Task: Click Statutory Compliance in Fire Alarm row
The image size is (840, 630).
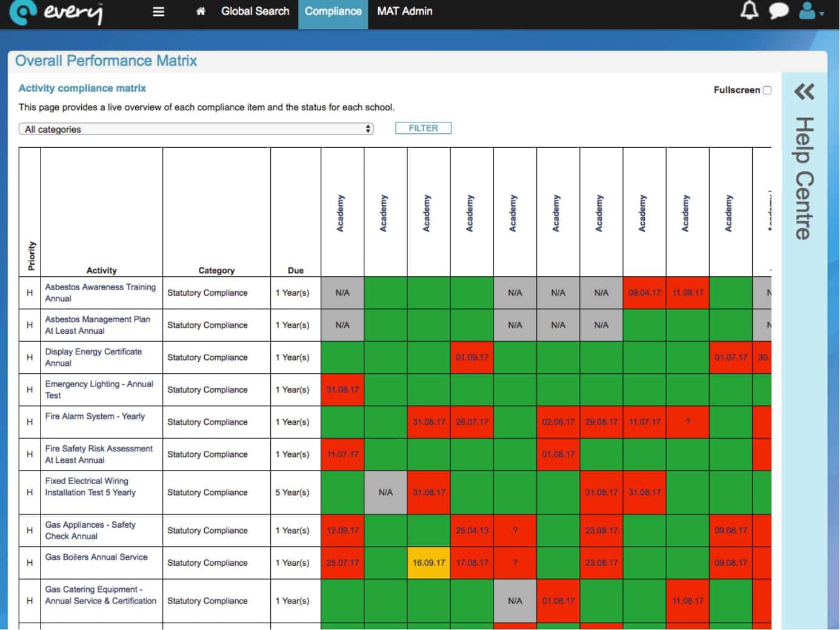Action: coord(207,422)
